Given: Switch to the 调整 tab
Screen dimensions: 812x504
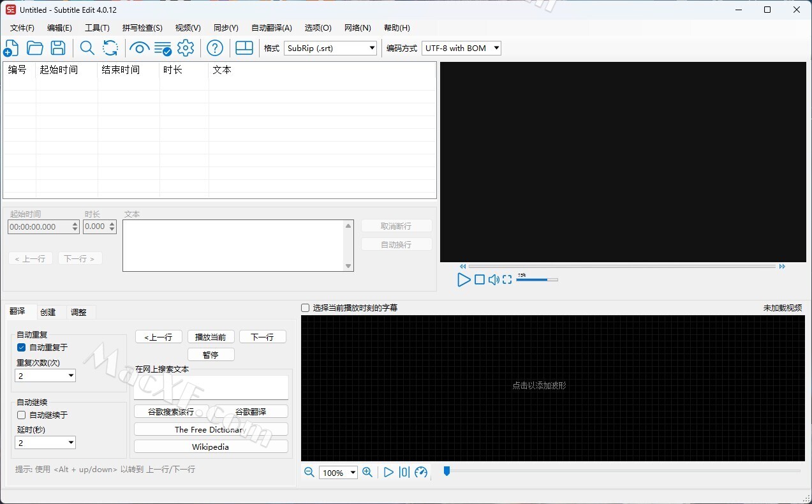Looking at the screenshot, I should pyautogui.click(x=79, y=312).
